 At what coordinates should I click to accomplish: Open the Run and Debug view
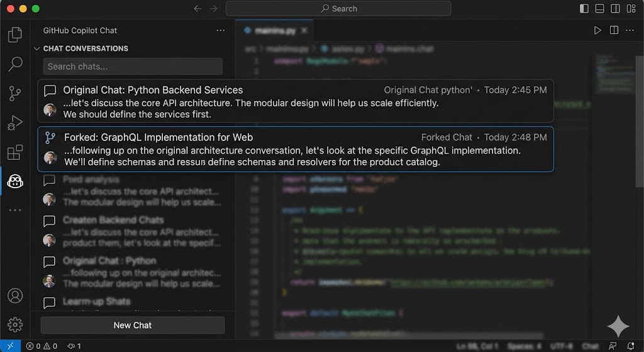15,123
